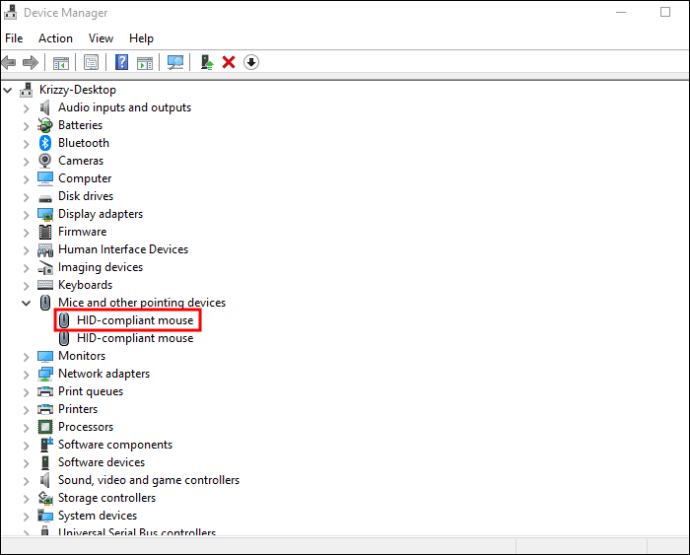This screenshot has width=690, height=555.
Task: Select the Storage controllers label
Action: (107, 498)
